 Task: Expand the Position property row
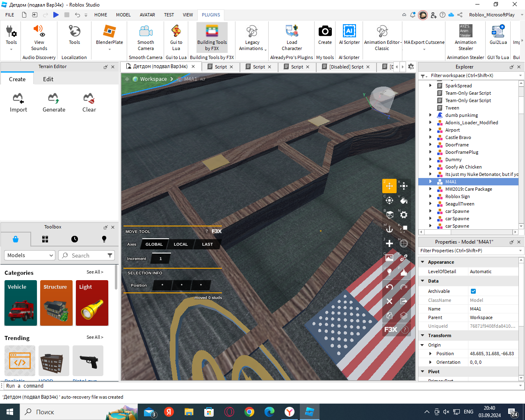[x=430, y=354]
